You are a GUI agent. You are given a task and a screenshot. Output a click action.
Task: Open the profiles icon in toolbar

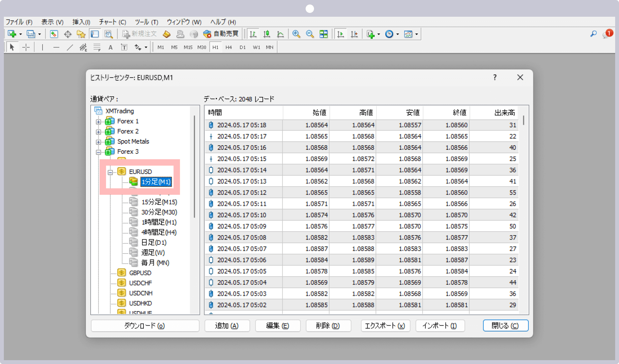(31, 34)
